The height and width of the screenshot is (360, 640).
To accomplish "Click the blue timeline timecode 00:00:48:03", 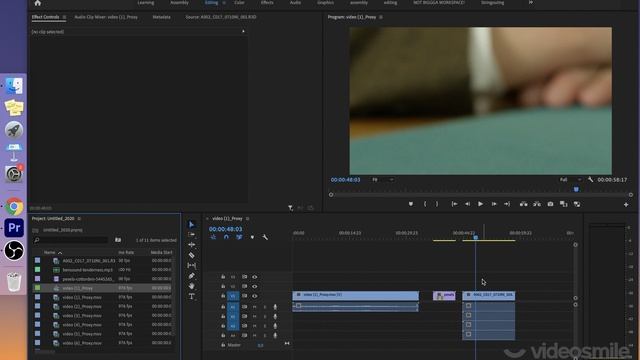I will [x=225, y=229].
